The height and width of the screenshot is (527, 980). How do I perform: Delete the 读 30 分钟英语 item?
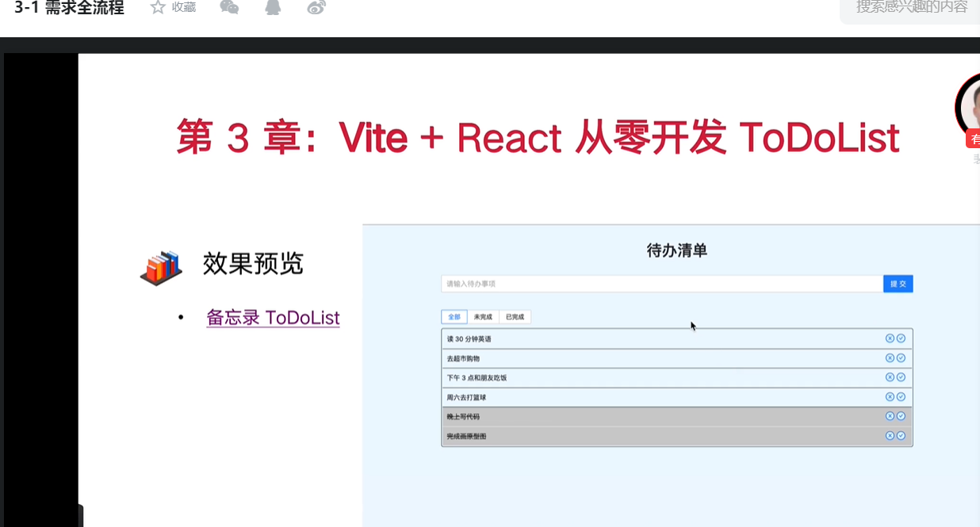890,338
